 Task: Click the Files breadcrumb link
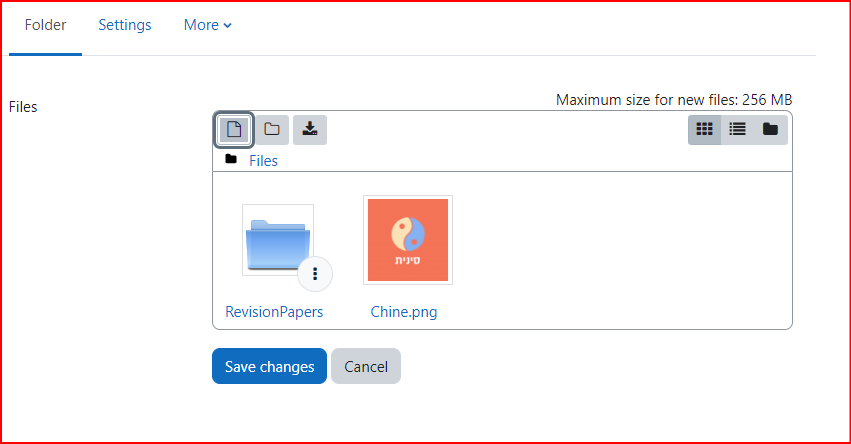263,161
